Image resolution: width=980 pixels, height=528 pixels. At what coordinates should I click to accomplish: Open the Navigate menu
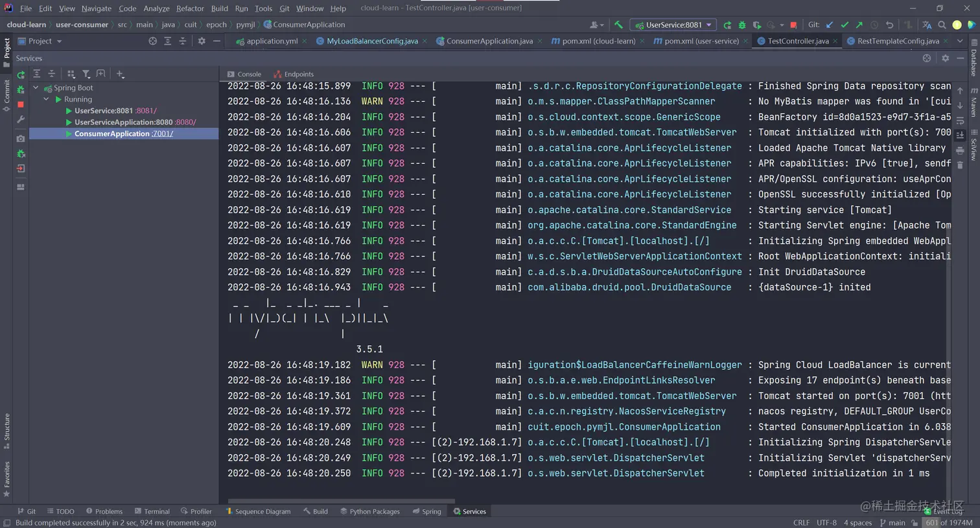point(96,8)
